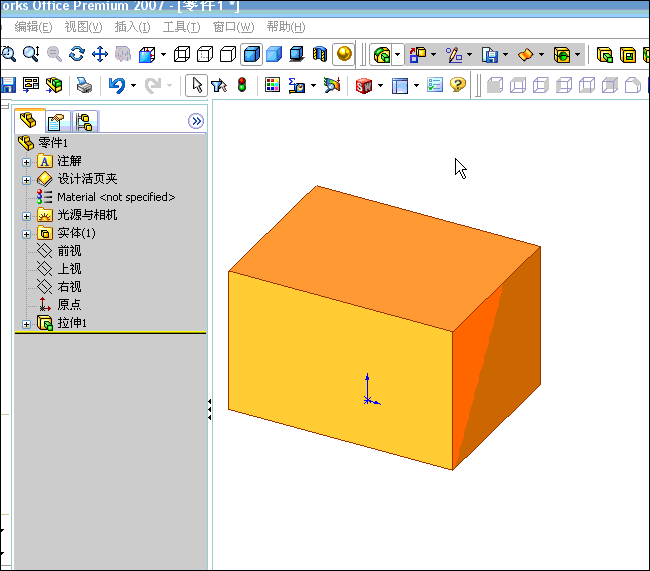Click the yellow box feature icon
Screen dimensions: 650x571
tap(562, 54)
